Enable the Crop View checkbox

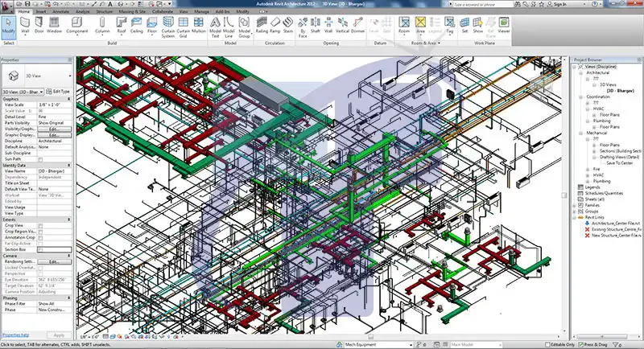[x=41, y=225]
